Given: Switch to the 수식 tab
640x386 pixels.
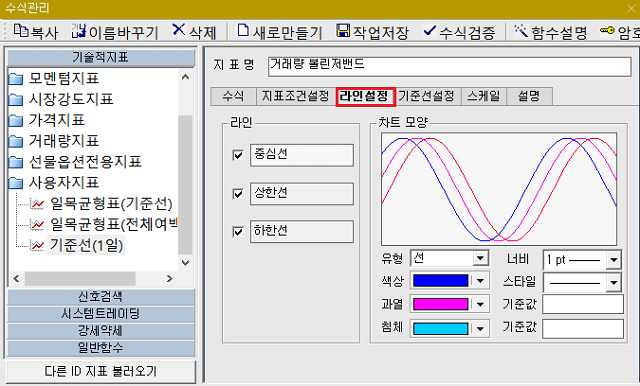Looking at the screenshot, I should 233,96.
